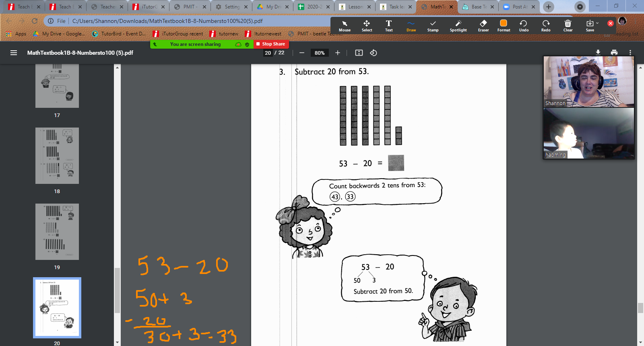Close the annotation toolbar
This screenshot has height=346, width=644.
pos(611,23)
